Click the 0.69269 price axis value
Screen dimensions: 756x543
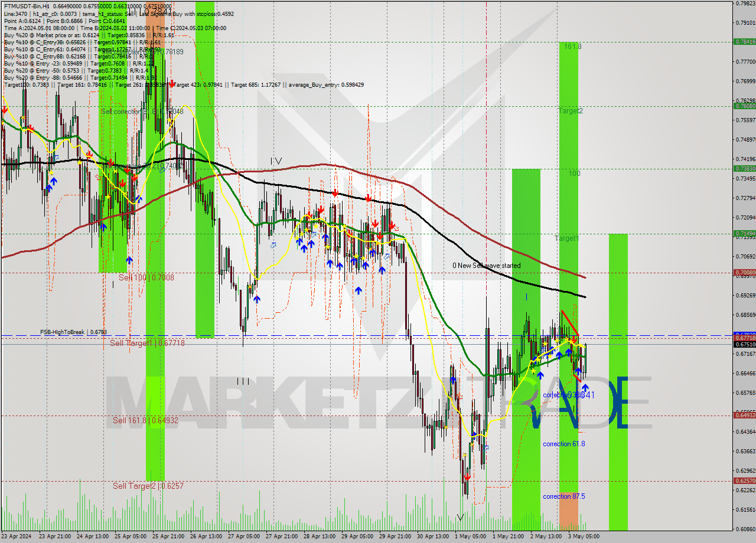pos(745,295)
